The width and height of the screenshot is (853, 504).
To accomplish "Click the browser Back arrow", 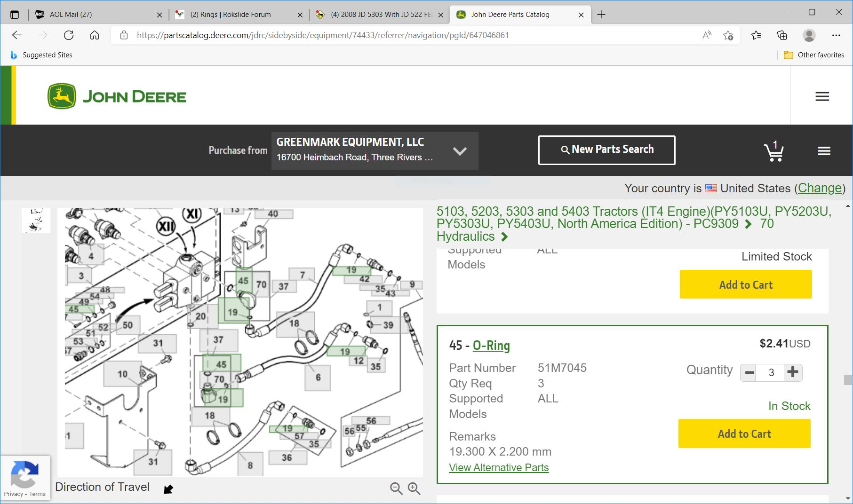I will pos(17,35).
